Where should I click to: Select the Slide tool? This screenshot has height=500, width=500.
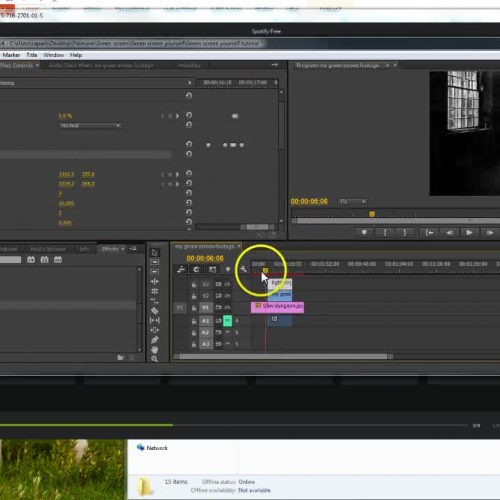click(x=155, y=330)
